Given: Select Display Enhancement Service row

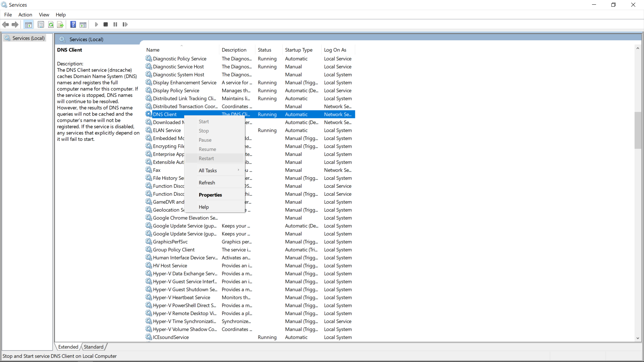Looking at the screenshot, I should tap(250, 82).
